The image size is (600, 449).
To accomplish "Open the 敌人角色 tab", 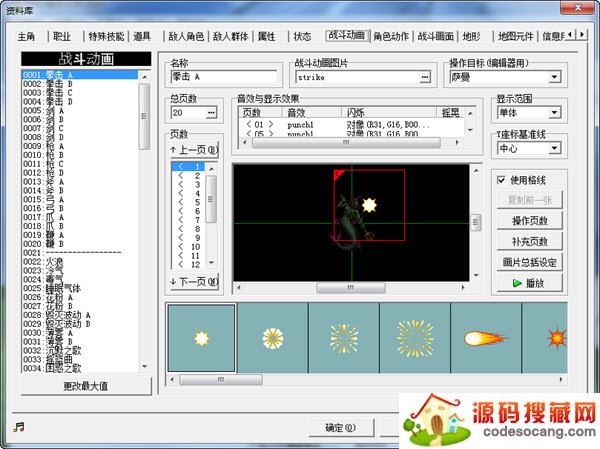I will [x=186, y=36].
